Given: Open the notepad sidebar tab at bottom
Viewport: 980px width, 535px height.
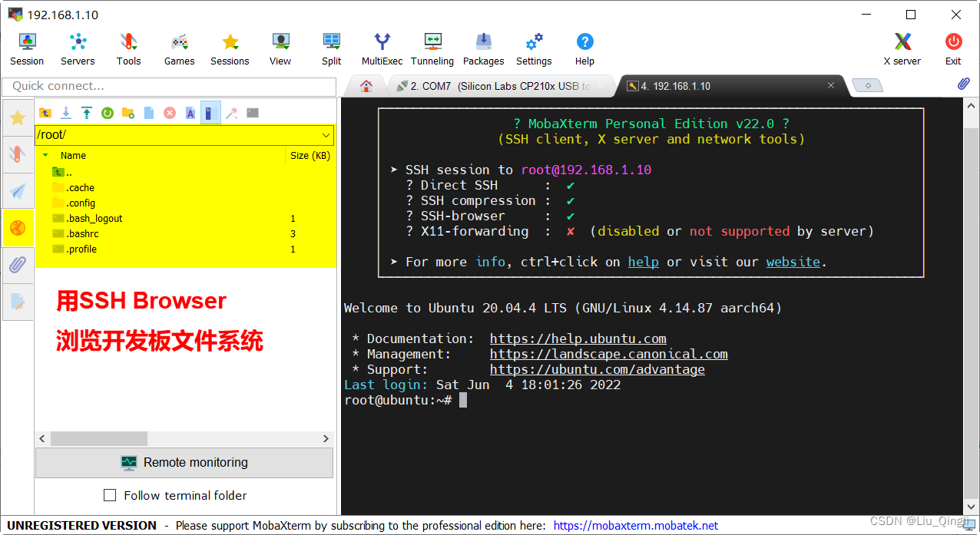Looking at the screenshot, I should click(x=18, y=302).
